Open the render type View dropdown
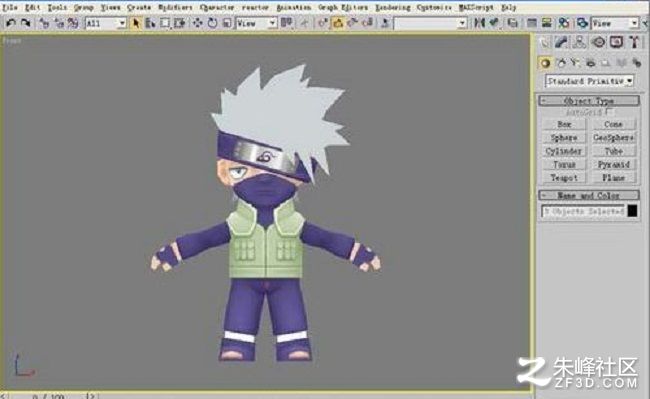The height and width of the screenshot is (399, 650). pos(615,23)
